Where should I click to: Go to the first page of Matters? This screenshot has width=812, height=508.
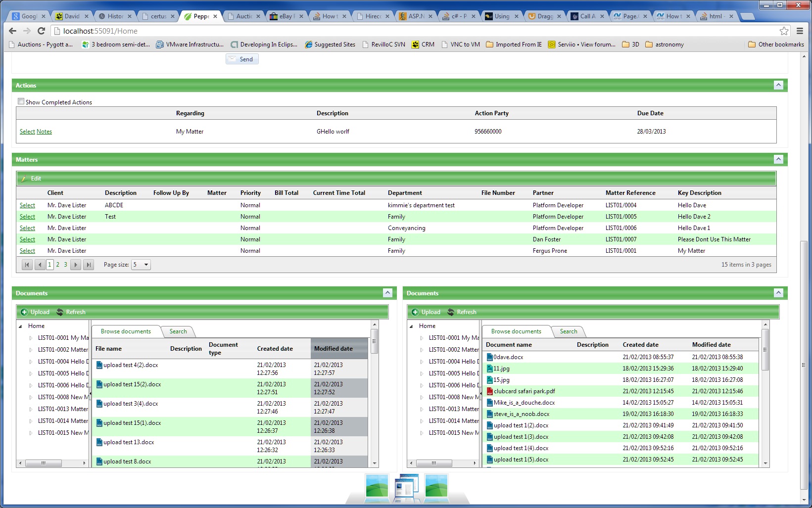pos(27,265)
